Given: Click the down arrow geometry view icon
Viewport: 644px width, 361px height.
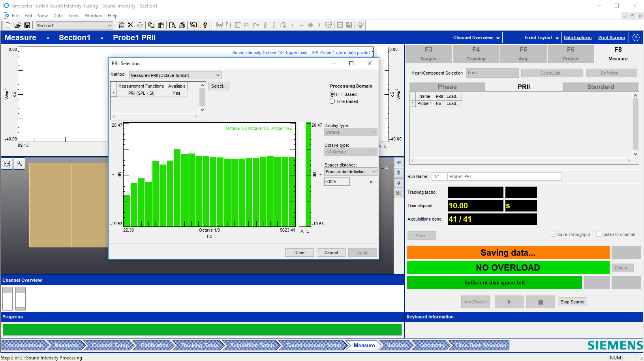Looking at the screenshot, I should pos(399,183).
